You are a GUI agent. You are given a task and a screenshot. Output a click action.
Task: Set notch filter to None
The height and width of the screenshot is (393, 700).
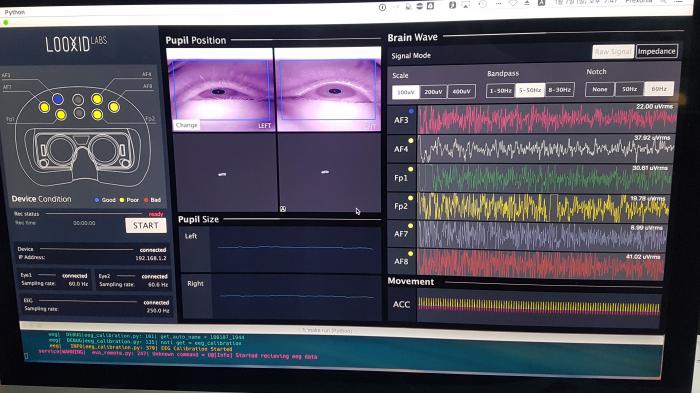(600, 89)
